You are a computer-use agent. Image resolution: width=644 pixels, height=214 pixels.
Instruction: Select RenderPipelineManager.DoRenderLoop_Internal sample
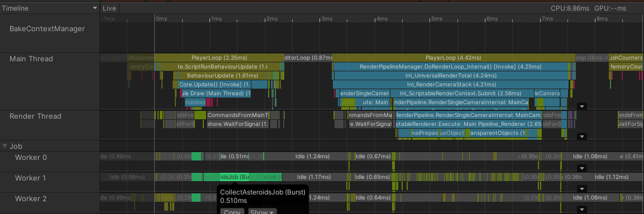pyautogui.click(x=451, y=66)
